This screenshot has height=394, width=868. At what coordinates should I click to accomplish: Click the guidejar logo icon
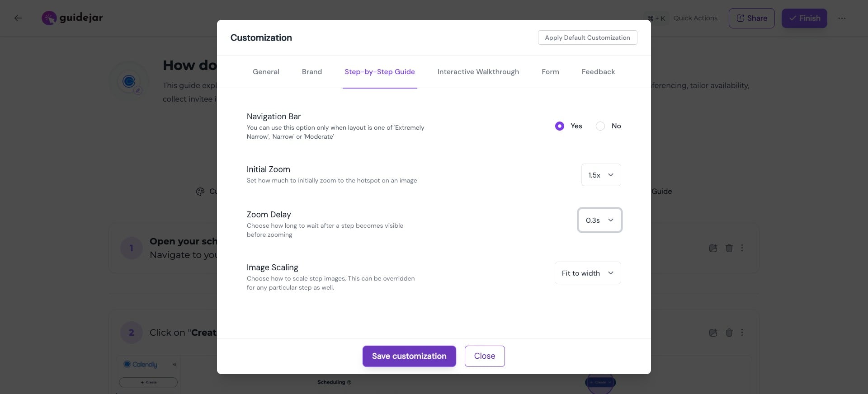[x=49, y=18]
